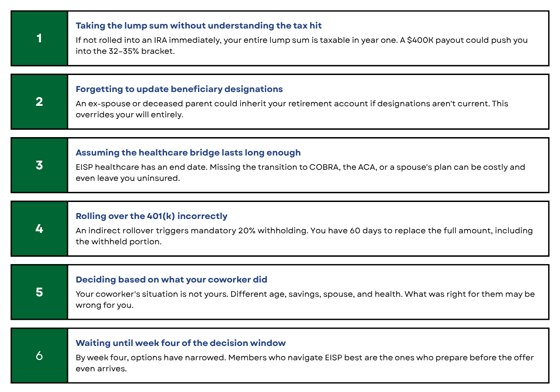Click the week four options narrowed text
560x392 pixels.
point(304,363)
